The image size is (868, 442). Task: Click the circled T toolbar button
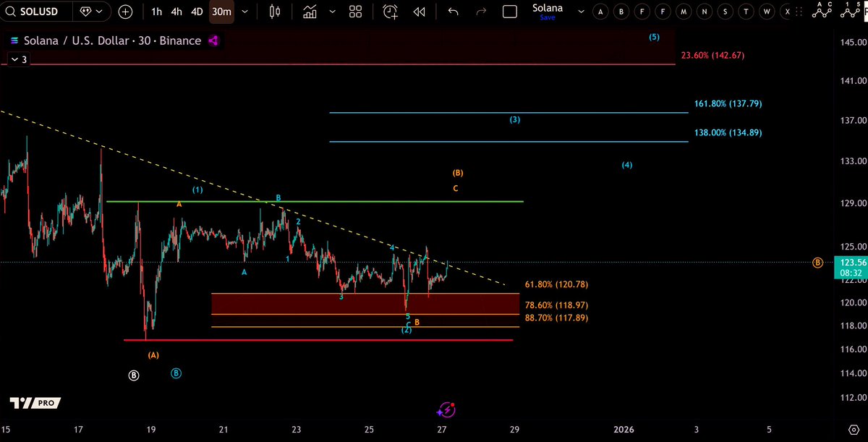[x=746, y=12]
